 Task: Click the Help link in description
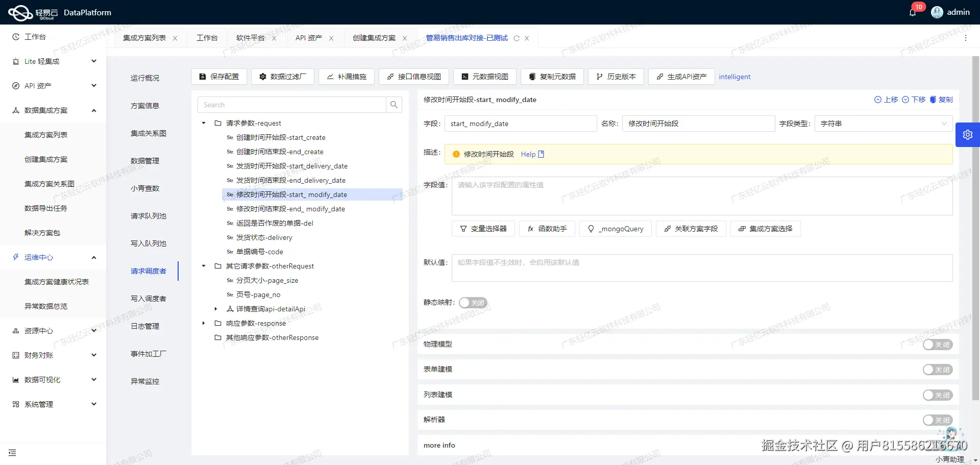[528, 154]
